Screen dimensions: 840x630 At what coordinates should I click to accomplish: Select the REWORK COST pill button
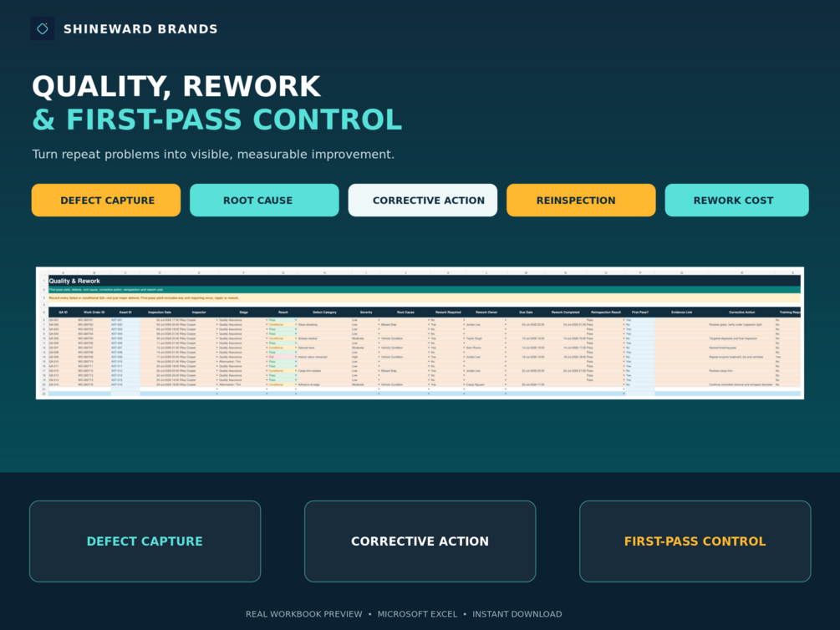736,201
